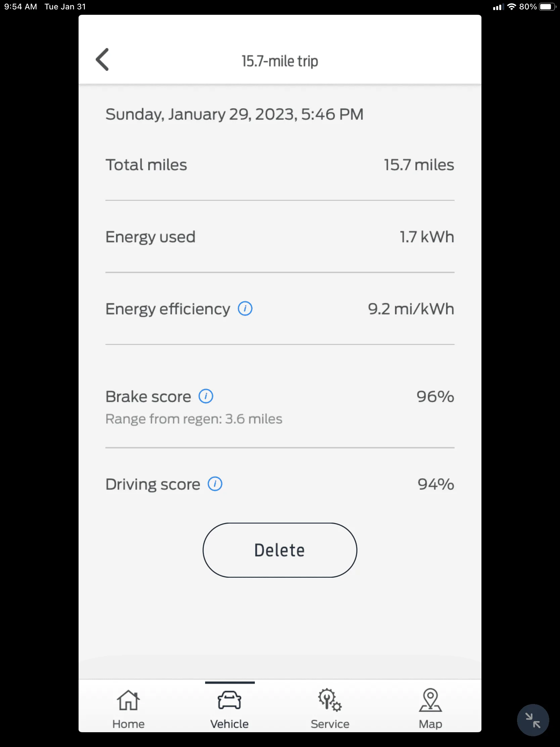Click the 15.7-mile trip title
Screen dimensions: 560x747
click(x=280, y=61)
